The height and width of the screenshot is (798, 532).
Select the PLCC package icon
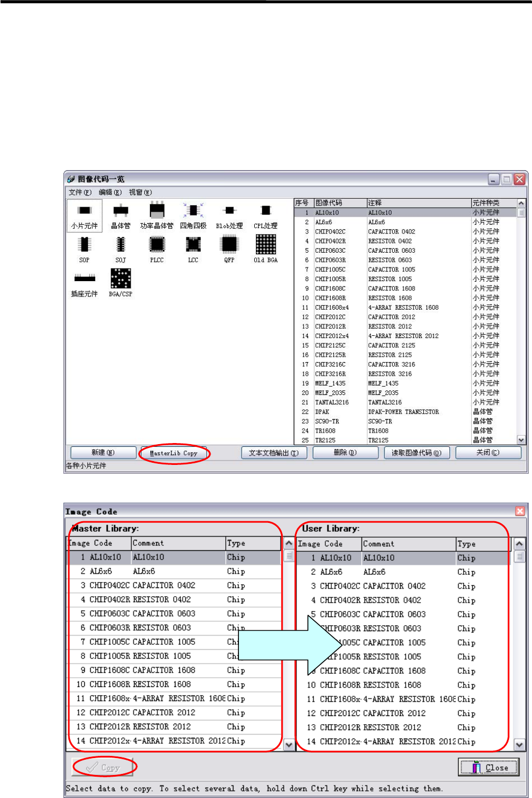tap(157, 249)
